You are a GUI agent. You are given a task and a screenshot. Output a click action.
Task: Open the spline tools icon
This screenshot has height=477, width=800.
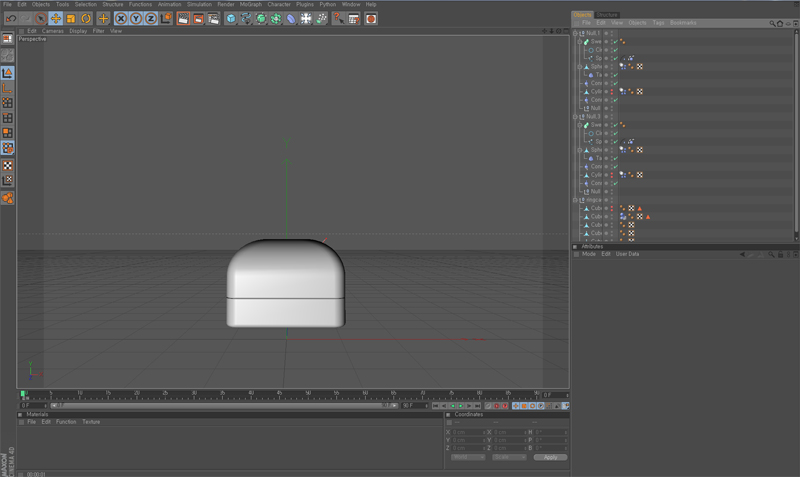click(x=246, y=19)
